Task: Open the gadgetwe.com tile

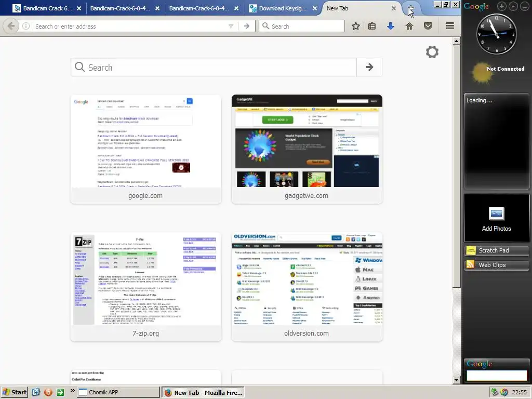Action: pos(307,149)
